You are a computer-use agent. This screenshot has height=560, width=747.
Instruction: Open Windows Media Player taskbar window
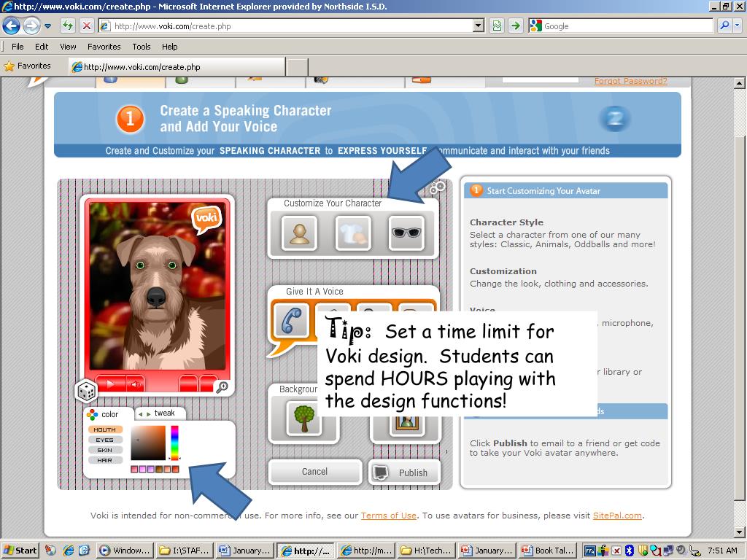pyautogui.click(x=125, y=551)
